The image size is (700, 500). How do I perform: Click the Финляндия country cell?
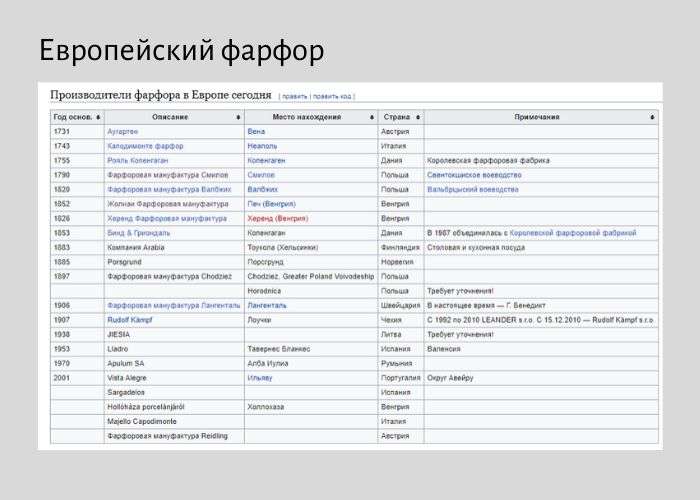tap(401, 247)
